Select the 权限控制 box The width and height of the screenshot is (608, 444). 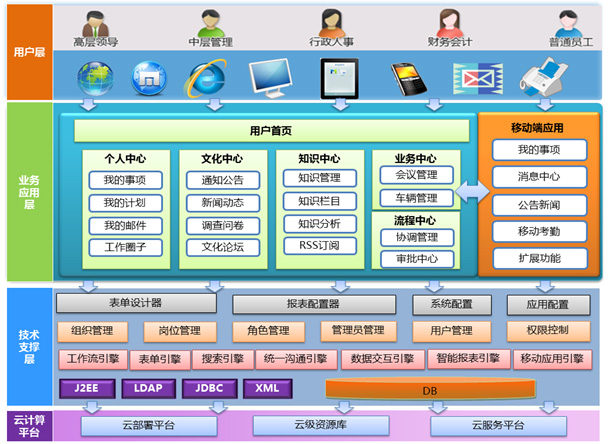pos(548,330)
